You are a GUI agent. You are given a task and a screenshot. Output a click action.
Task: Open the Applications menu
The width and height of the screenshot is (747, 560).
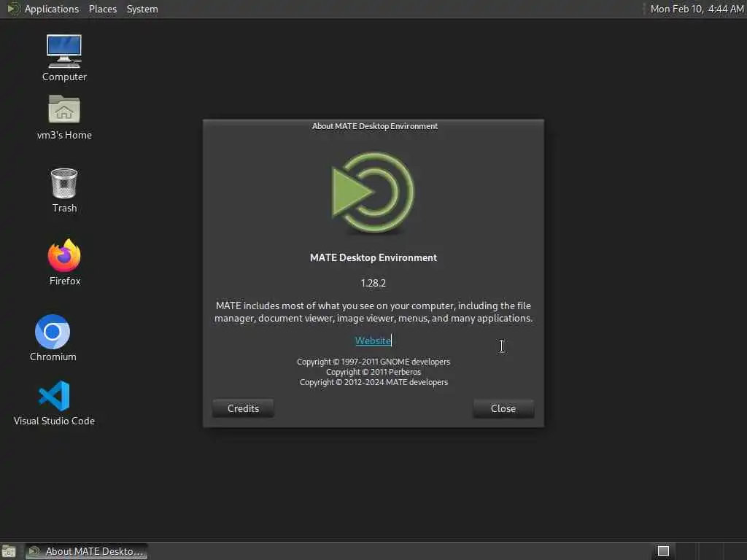pyautogui.click(x=52, y=9)
